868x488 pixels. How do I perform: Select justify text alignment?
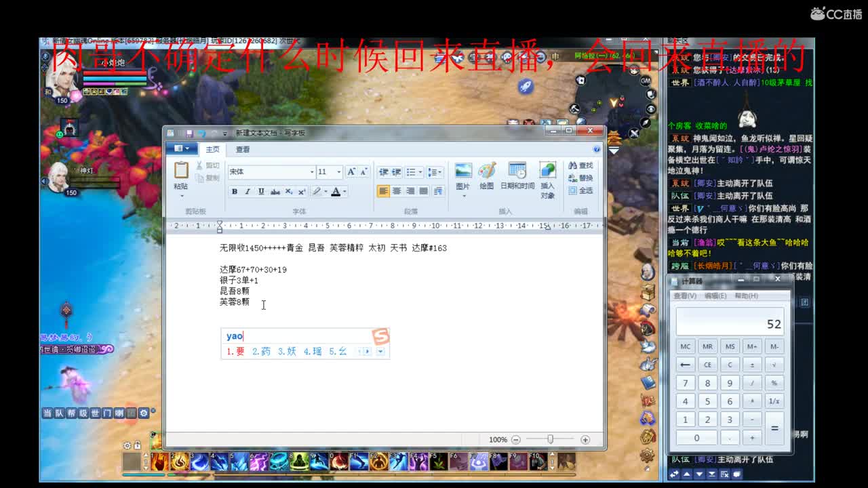(424, 191)
